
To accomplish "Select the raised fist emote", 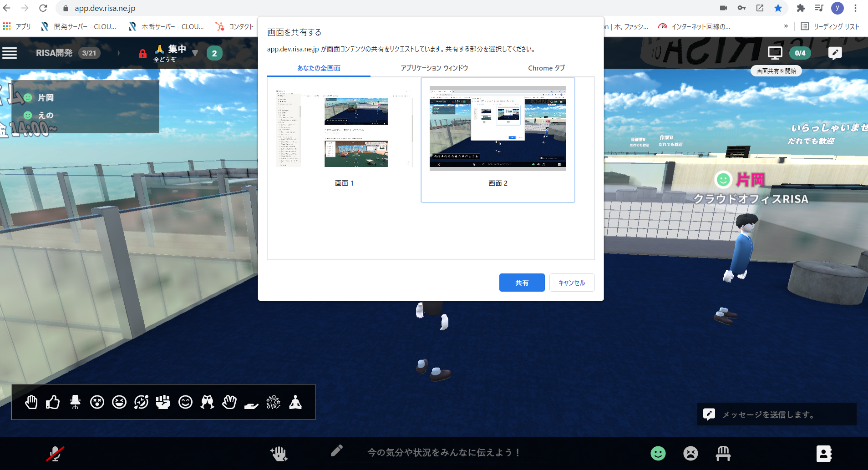I will [163, 402].
